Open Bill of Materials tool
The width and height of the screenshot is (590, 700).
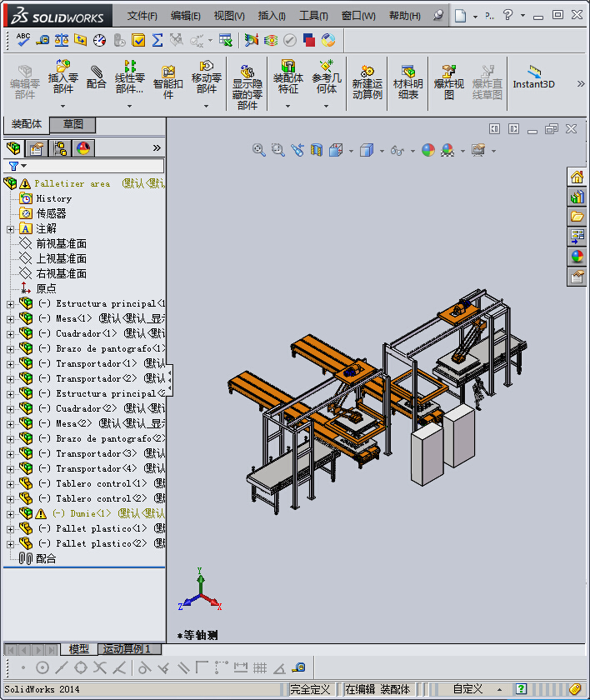407,82
